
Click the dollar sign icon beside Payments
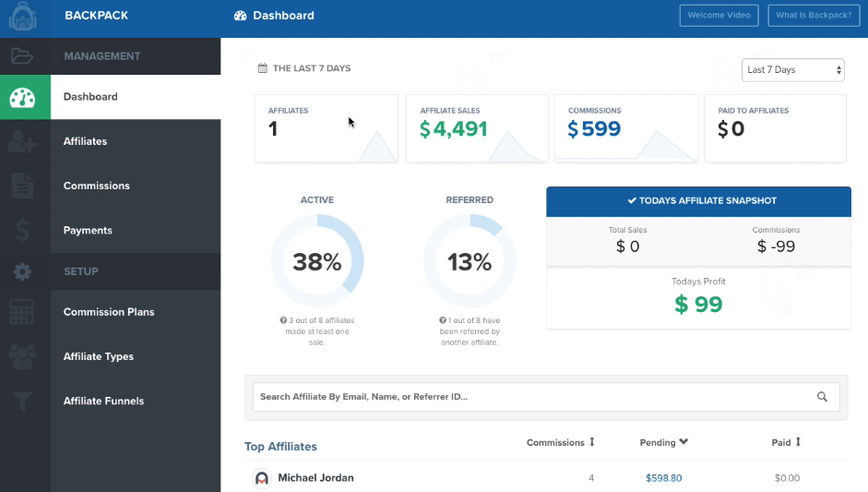(22, 230)
